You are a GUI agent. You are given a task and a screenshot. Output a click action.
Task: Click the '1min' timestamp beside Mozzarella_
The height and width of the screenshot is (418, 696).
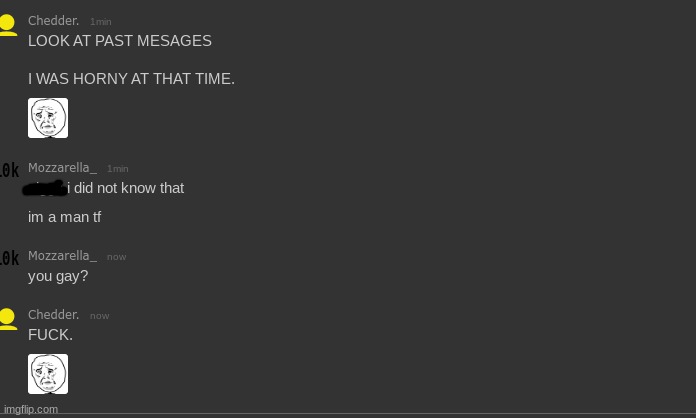(118, 169)
